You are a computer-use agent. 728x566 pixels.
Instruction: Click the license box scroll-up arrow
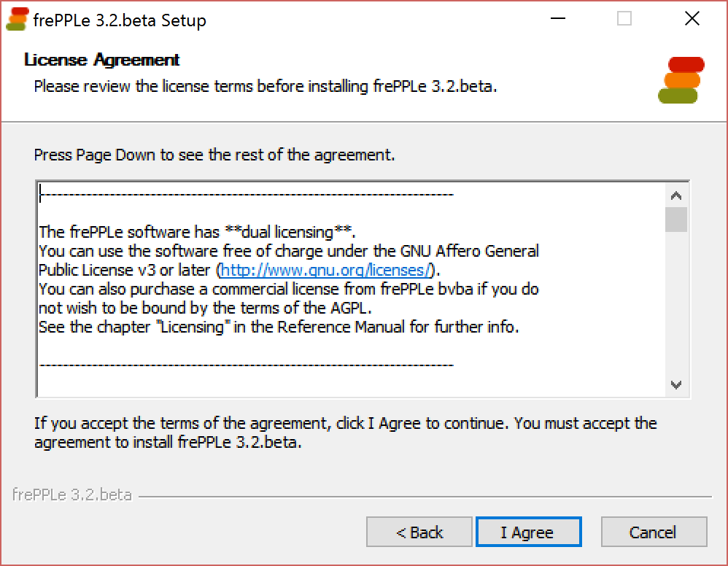pos(676,195)
